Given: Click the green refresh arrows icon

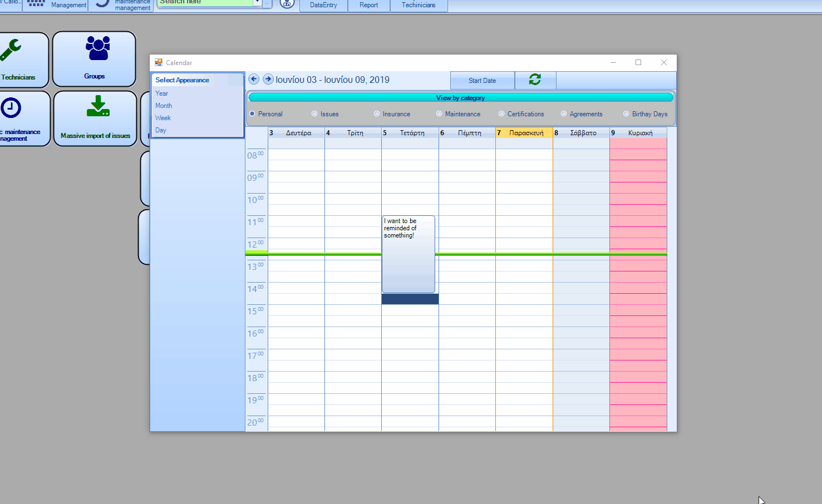Looking at the screenshot, I should tap(535, 80).
